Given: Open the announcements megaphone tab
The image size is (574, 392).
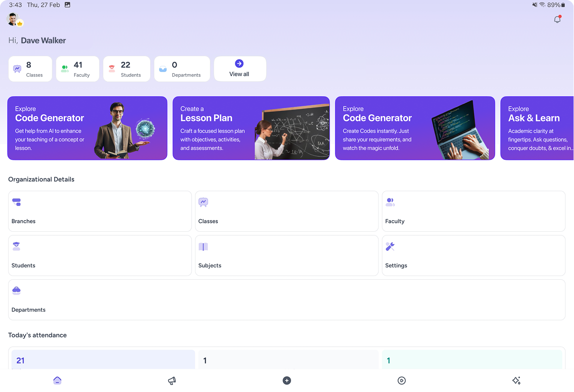Looking at the screenshot, I should click(x=172, y=381).
